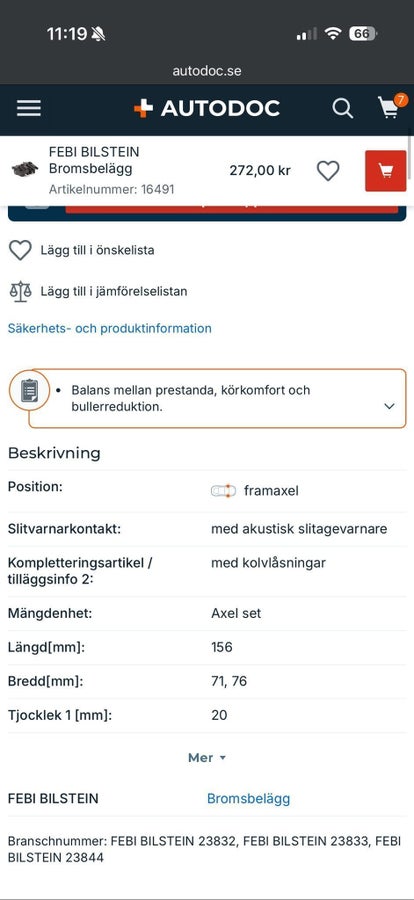Tap the AUTODOC logo
The image size is (414, 900).
point(207,108)
